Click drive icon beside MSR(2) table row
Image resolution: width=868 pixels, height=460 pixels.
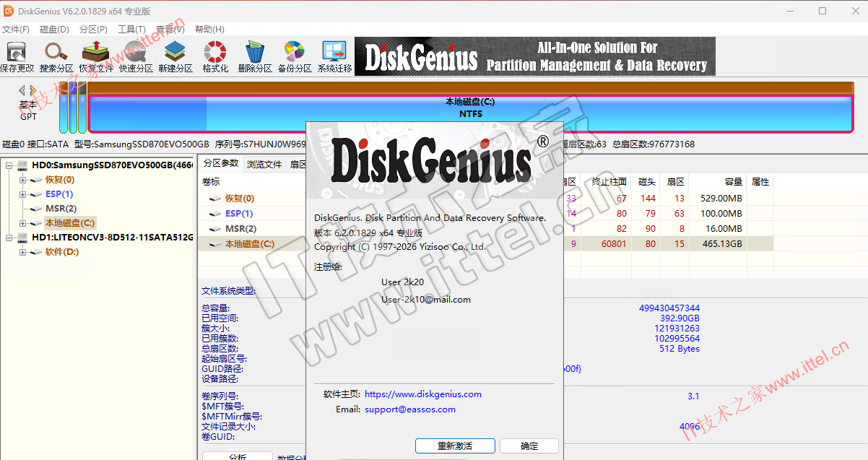tap(215, 229)
